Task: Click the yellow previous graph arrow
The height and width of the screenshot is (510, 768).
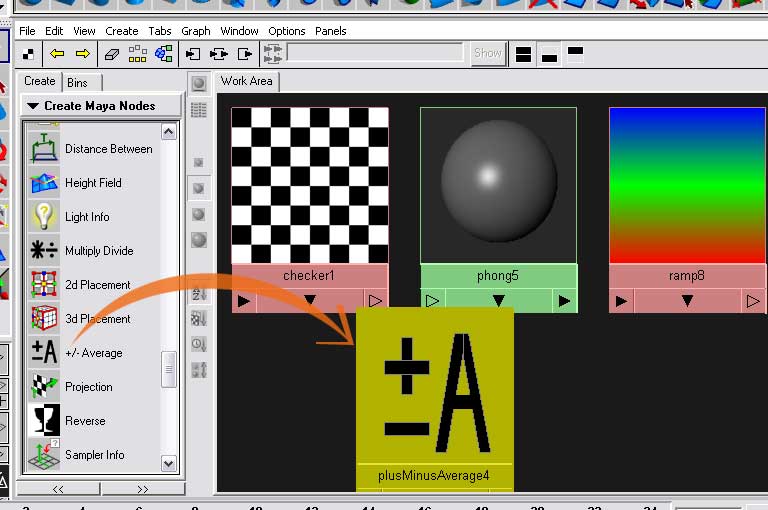Action: pos(56,54)
